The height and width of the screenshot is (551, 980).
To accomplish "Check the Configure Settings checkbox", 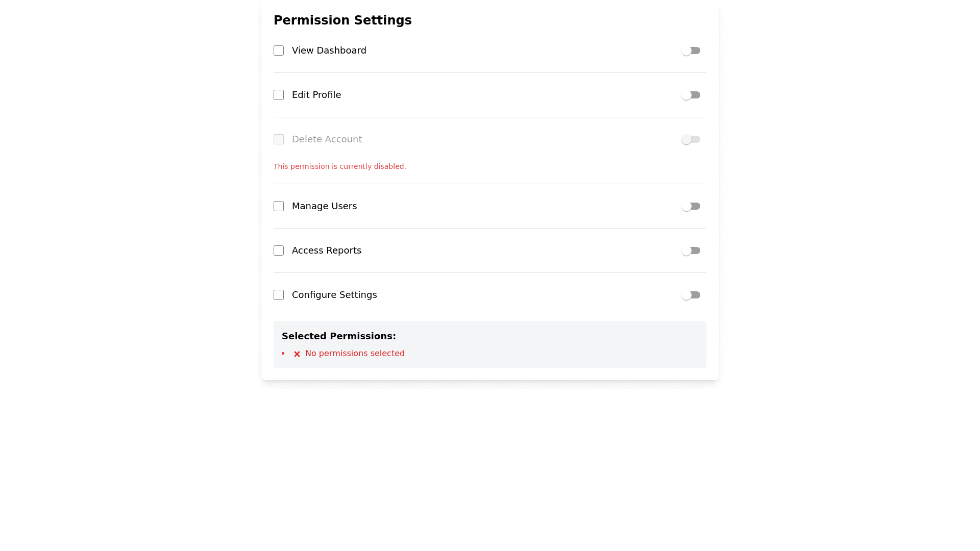I will click(279, 295).
